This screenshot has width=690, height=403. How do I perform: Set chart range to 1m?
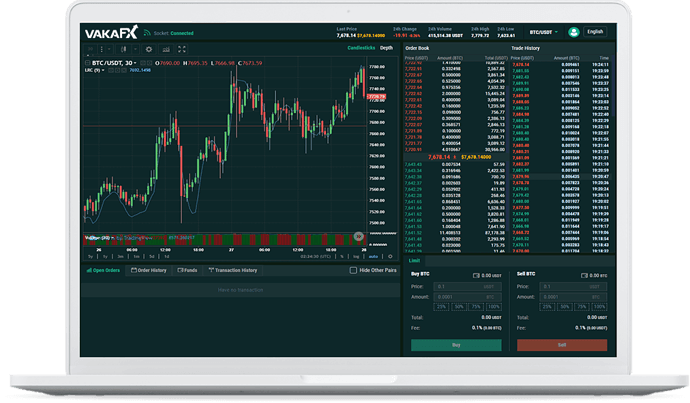[x=136, y=256]
